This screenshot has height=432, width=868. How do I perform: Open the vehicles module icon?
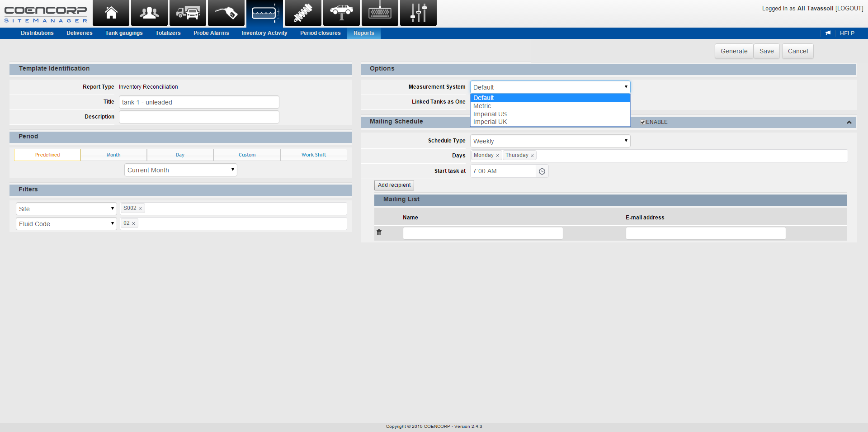(187, 13)
